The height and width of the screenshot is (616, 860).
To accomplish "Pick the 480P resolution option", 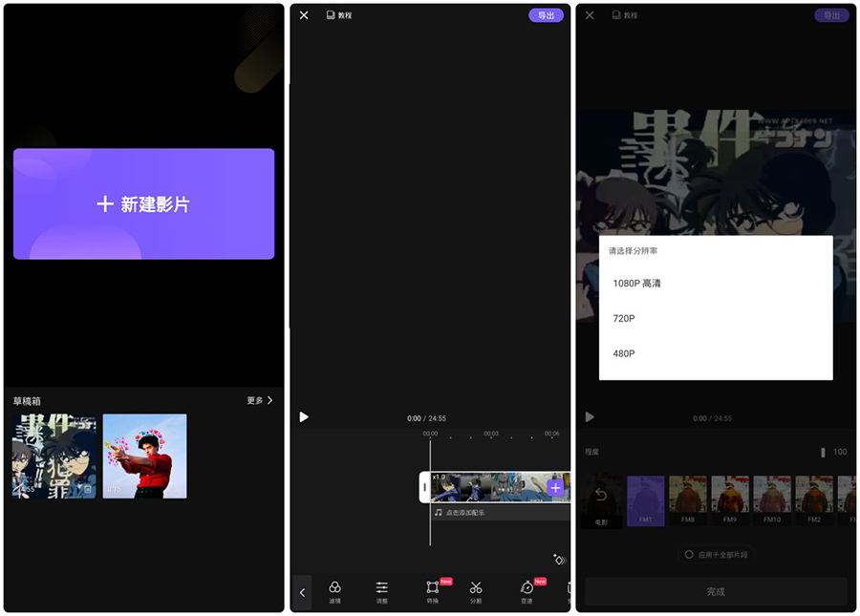I will pyautogui.click(x=624, y=354).
